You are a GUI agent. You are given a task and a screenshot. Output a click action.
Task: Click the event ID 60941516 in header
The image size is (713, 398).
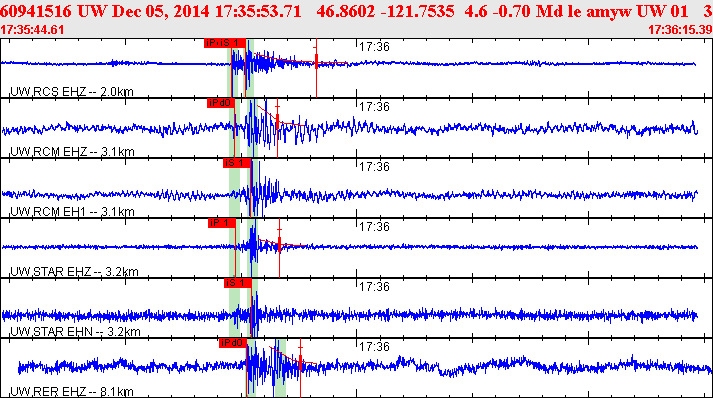point(36,11)
